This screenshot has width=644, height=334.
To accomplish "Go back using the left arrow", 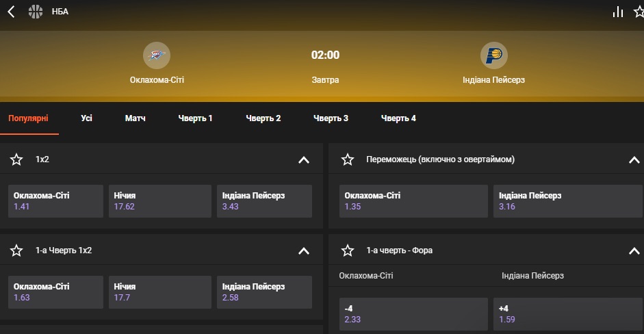I will [x=11, y=12].
